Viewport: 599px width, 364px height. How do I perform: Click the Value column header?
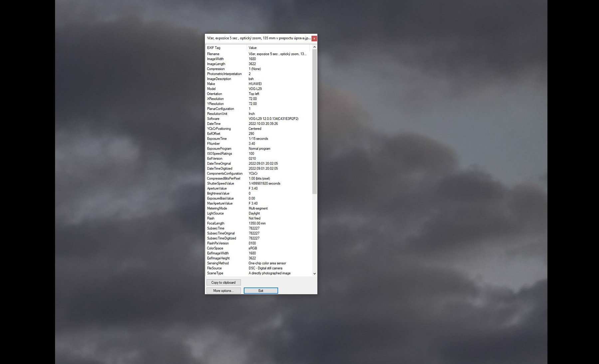click(x=278, y=48)
